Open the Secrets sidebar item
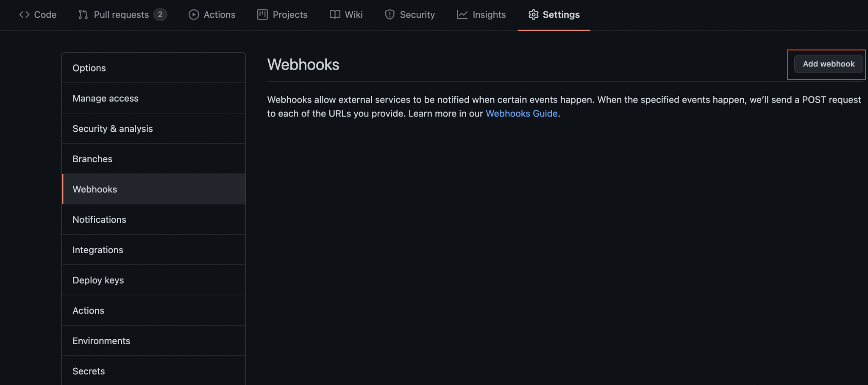This screenshot has height=385, width=868. (x=153, y=371)
